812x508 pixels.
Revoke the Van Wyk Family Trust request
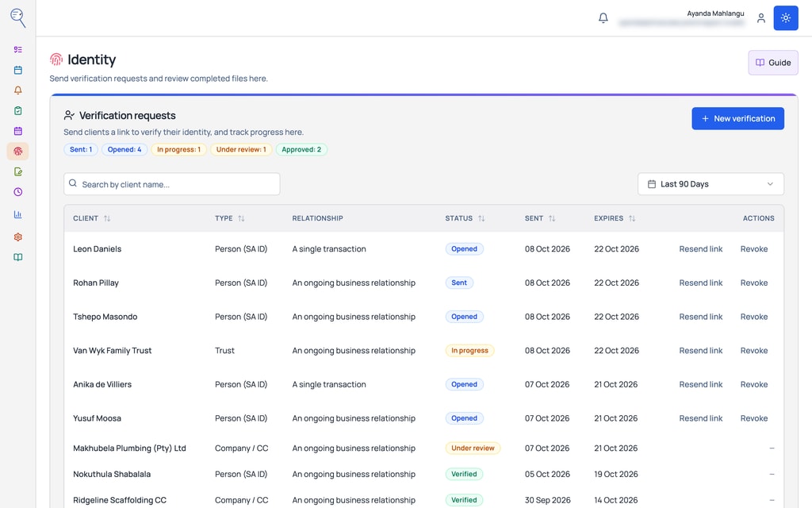[754, 350]
